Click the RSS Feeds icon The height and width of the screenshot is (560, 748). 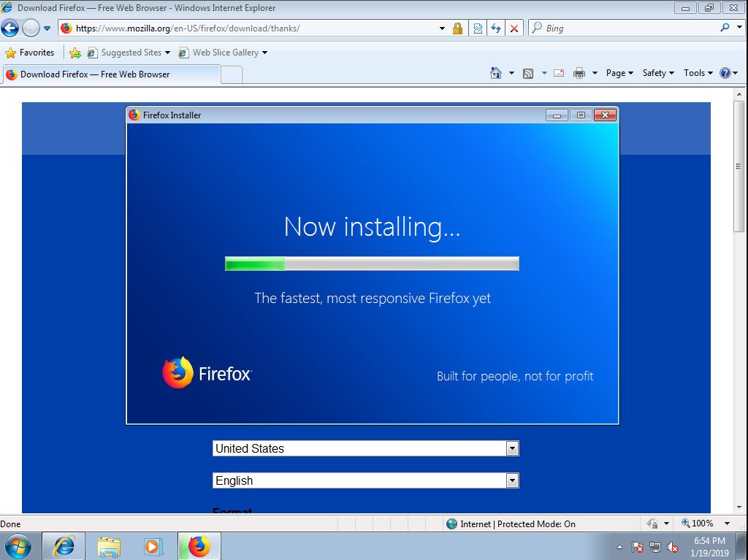pyautogui.click(x=528, y=74)
